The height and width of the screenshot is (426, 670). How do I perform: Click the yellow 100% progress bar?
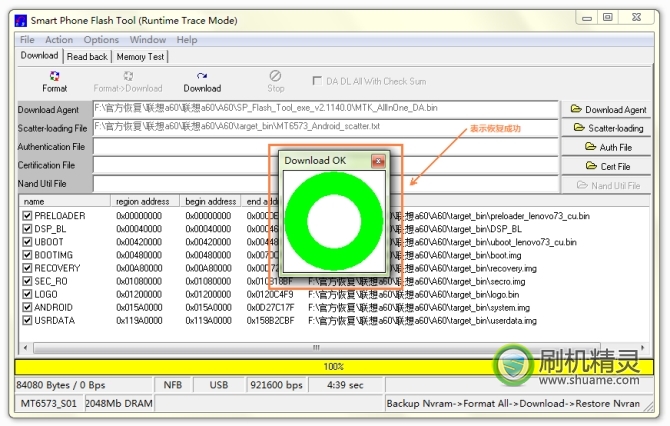[334, 367]
